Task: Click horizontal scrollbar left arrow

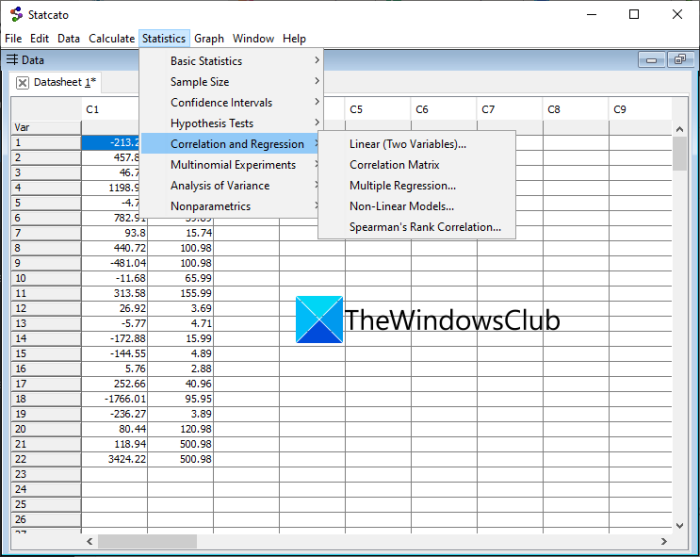Action: pyautogui.click(x=90, y=541)
